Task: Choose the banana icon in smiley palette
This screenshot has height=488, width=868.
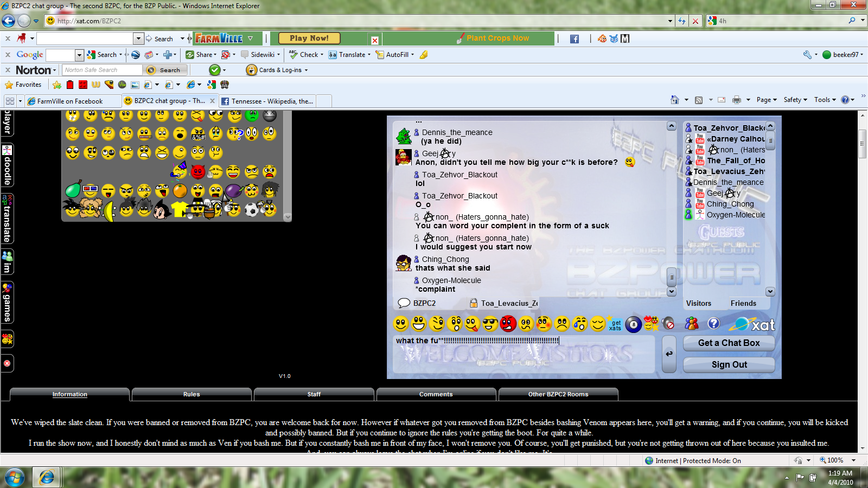Action: point(109,210)
